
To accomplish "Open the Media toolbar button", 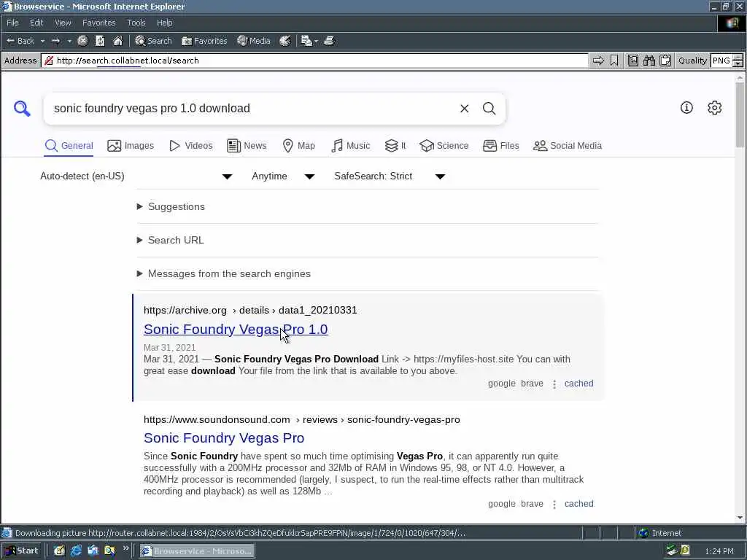I will (254, 41).
